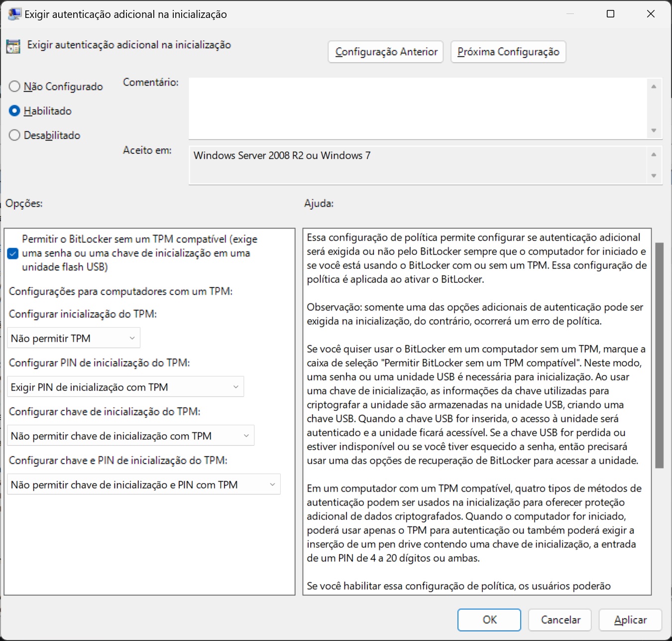Click the policy setting icon beside the heading

click(13, 46)
